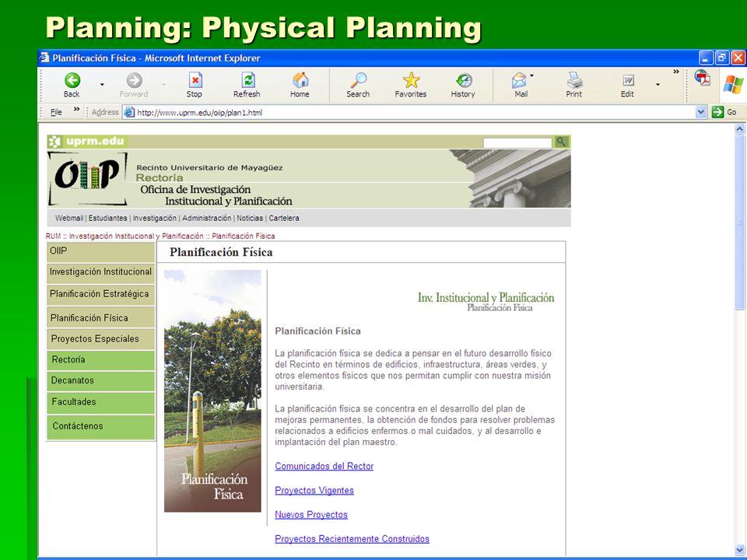Open the OIIP sidebar item
This screenshot has width=747, height=560.
pyautogui.click(x=101, y=251)
